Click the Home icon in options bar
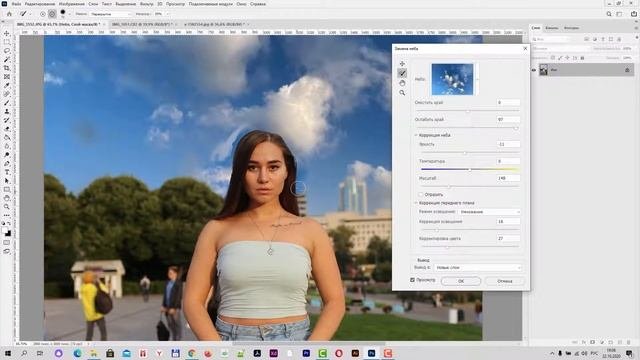The width and height of the screenshot is (640, 360). click(9, 14)
